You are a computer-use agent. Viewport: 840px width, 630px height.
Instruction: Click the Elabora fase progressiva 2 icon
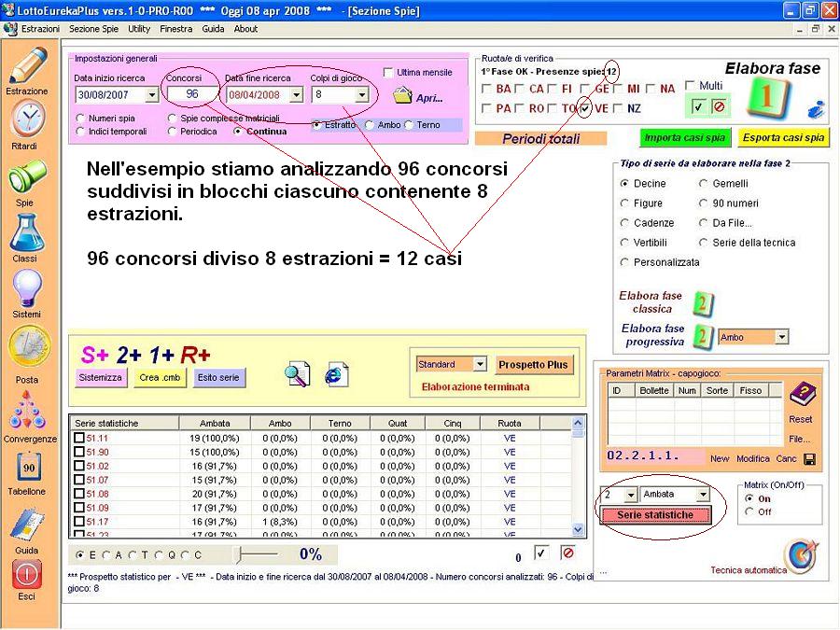point(702,338)
